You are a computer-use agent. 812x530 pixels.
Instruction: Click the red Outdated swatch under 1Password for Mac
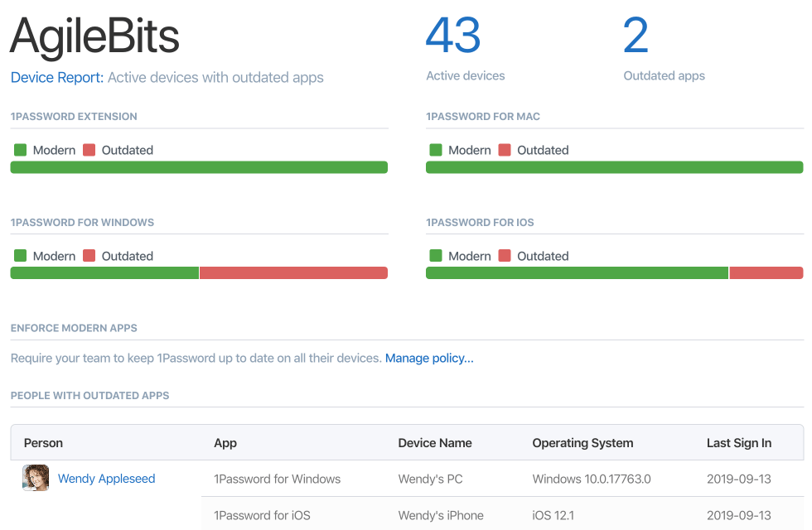[x=505, y=150]
